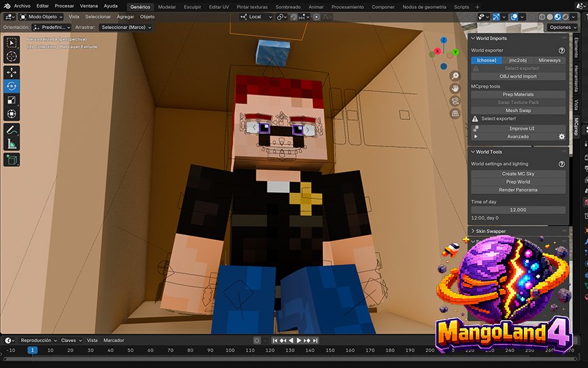The height and width of the screenshot is (368, 588).
Task: Click the green Y axis gizmo ball
Action: pos(455,52)
